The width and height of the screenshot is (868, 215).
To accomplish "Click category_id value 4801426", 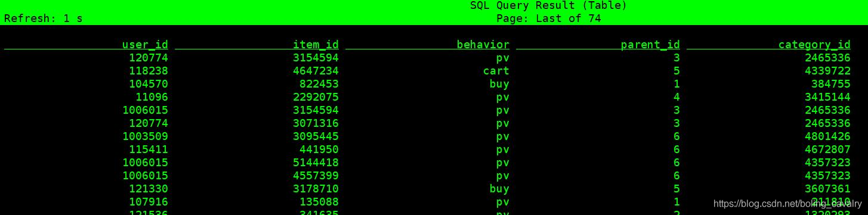I will 827,136.
